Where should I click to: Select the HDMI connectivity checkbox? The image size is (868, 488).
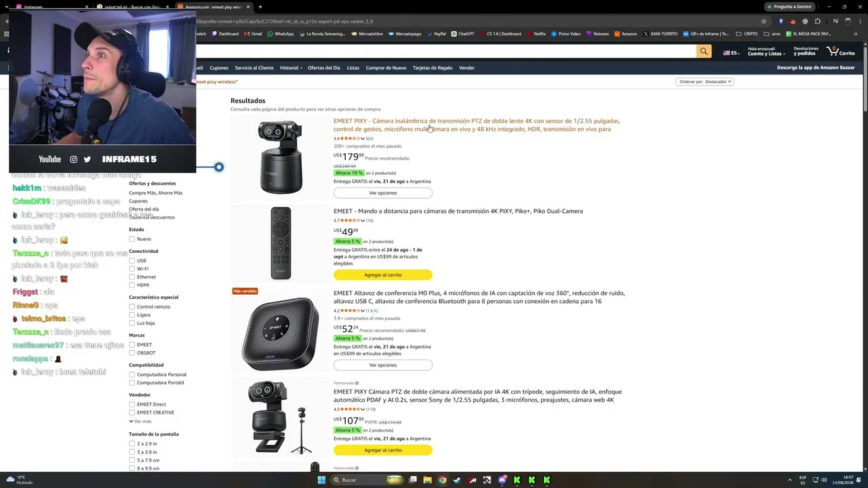coord(132,285)
